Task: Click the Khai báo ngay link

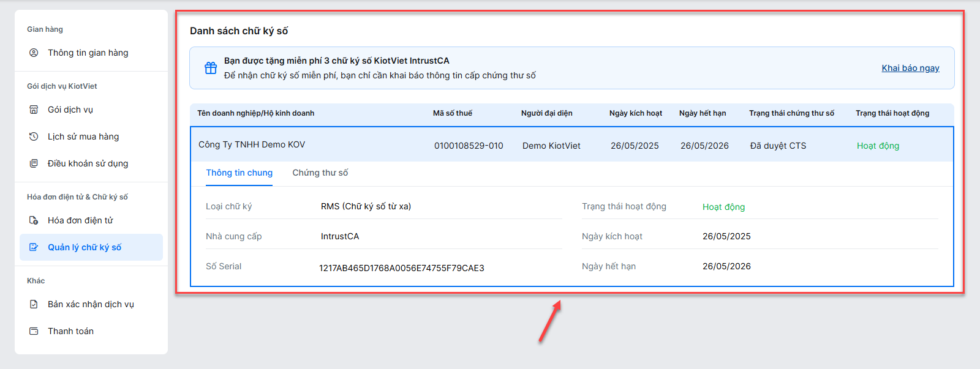Action: tap(910, 68)
